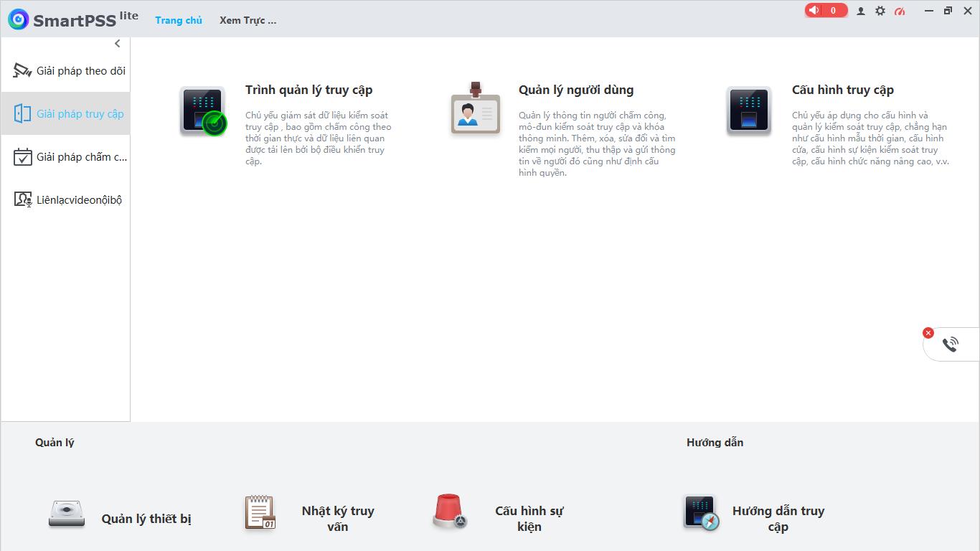Screen dimensions: 980x551
Task: Select Giải pháp chấm công in sidebar
Action: [x=70, y=157]
